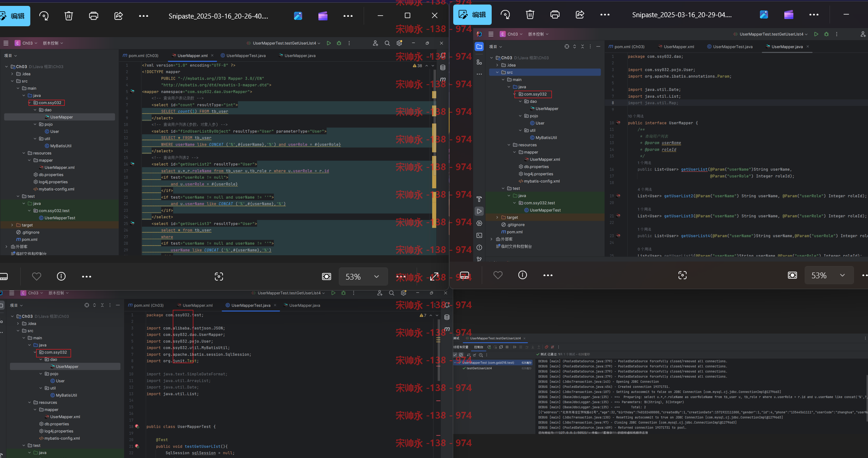Print the image from left Photos window
Viewport: 868px width, 458px height.
pyautogui.click(x=94, y=16)
